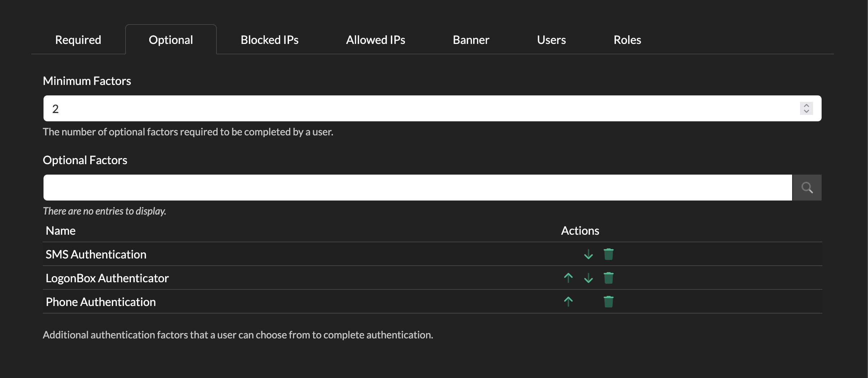
Task: Open the Required tab
Action: (x=78, y=40)
